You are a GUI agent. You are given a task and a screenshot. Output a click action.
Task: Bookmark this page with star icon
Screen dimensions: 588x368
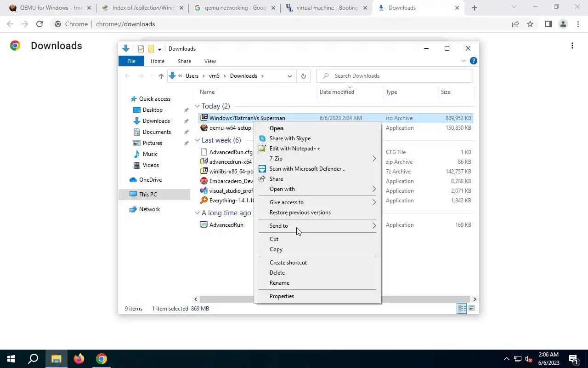530,24
